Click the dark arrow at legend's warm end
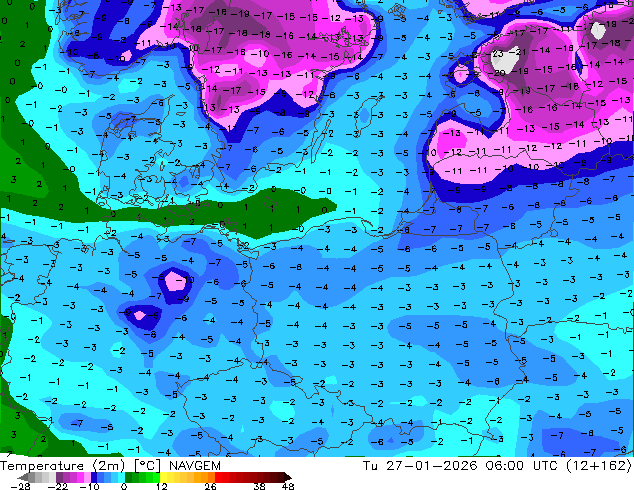 pos(287,477)
